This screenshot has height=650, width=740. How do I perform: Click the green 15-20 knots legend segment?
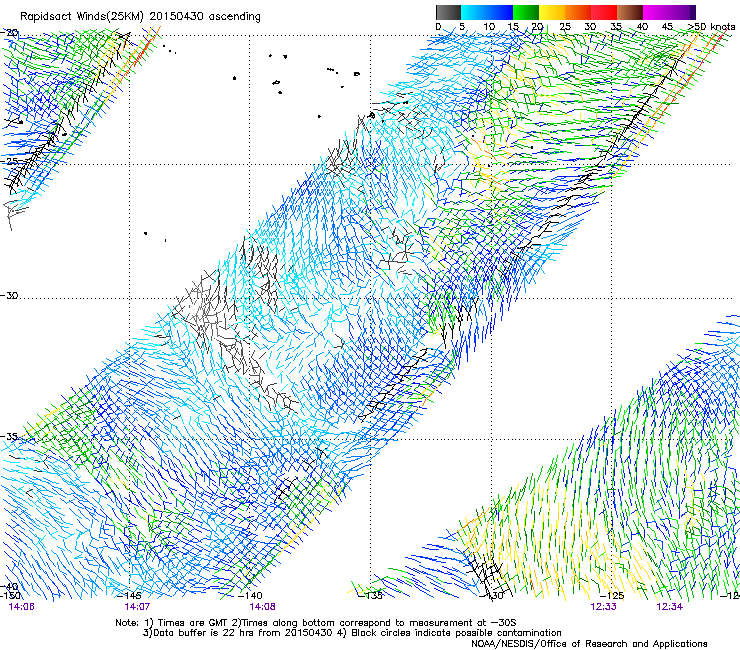click(x=526, y=12)
